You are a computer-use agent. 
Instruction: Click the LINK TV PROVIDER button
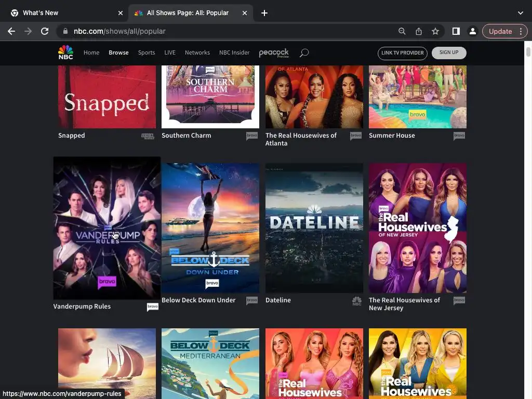point(403,53)
